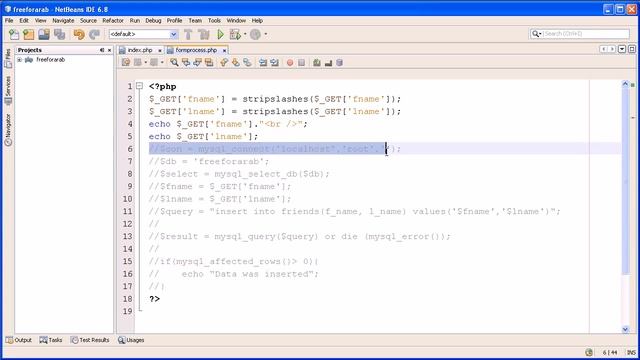Open the Debug menu

pyautogui.click(x=153, y=20)
